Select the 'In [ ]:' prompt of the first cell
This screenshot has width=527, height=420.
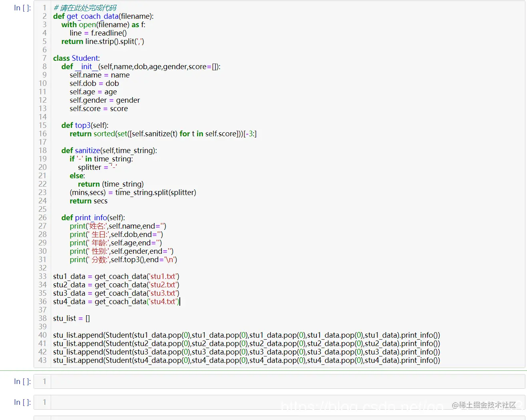pos(22,8)
